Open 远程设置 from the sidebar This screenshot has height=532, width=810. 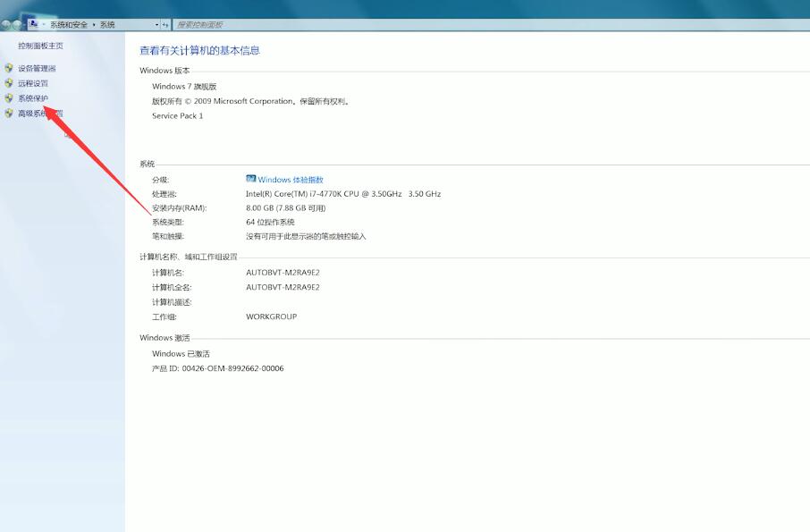[33, 83]
